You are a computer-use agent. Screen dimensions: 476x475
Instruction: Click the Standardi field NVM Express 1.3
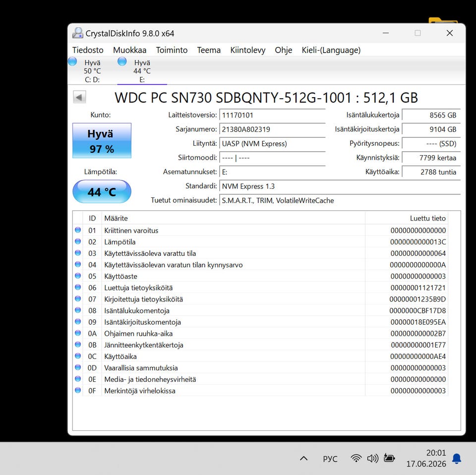[x=340, y=186]
